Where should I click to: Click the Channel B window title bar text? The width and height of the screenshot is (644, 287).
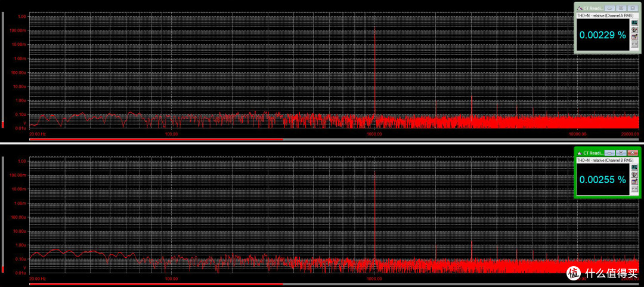593,153
